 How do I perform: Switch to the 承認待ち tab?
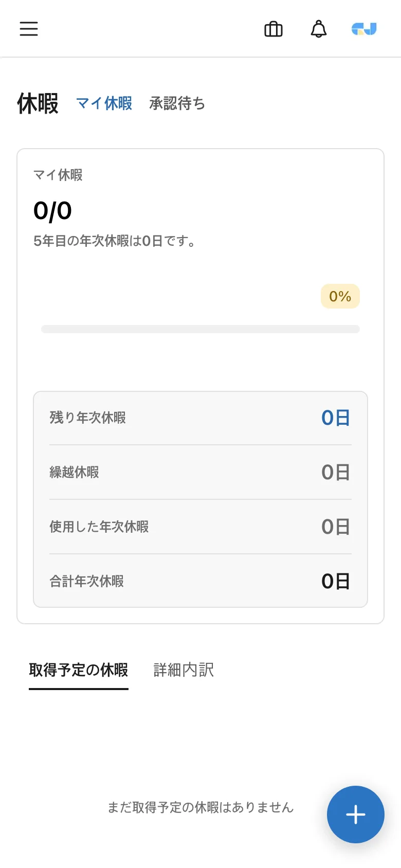point(177,103)
